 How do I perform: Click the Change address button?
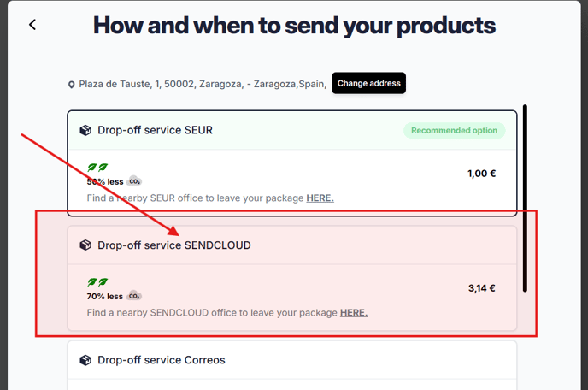pos(368,83)
